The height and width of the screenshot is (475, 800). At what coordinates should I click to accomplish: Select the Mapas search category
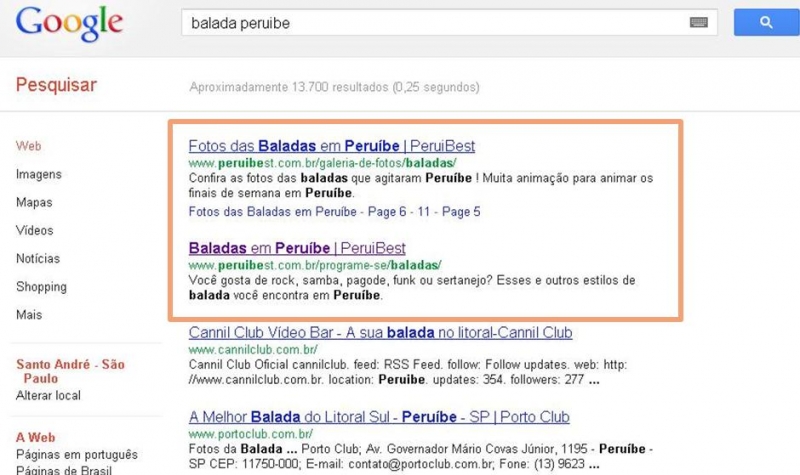coord(34,203)
